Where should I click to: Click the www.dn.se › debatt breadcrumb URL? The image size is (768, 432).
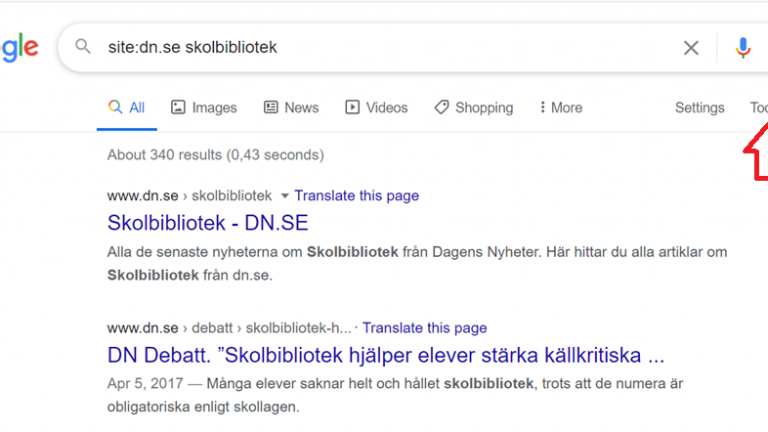229,328
